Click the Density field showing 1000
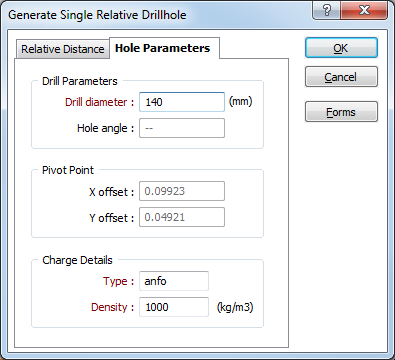395x360 pixels. pos(174,307)
